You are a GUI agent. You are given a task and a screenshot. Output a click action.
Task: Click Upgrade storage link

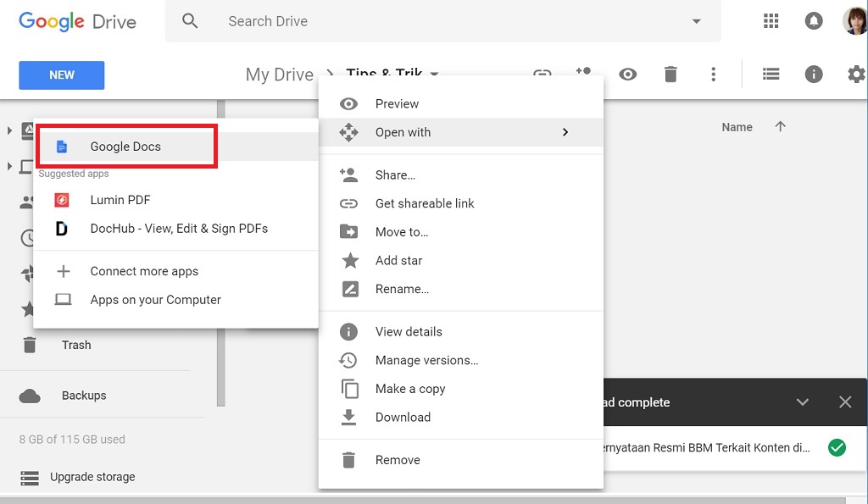(x=92, y=477)
